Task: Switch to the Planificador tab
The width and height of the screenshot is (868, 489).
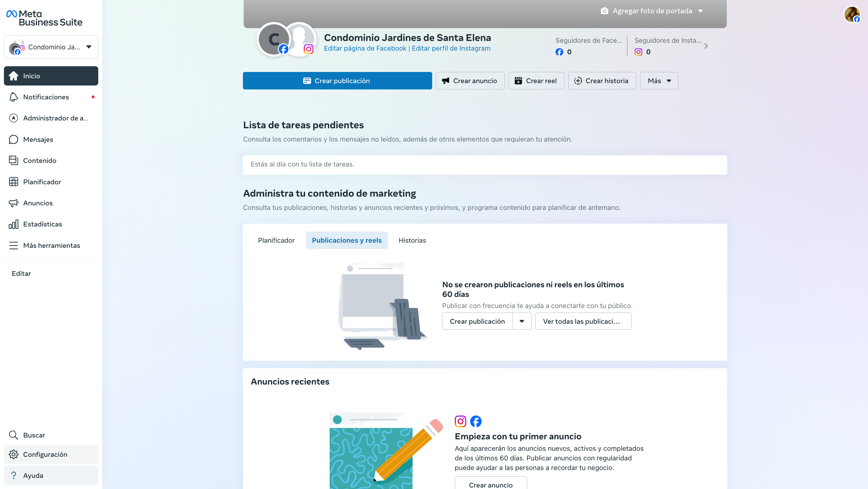Action: 276,240
